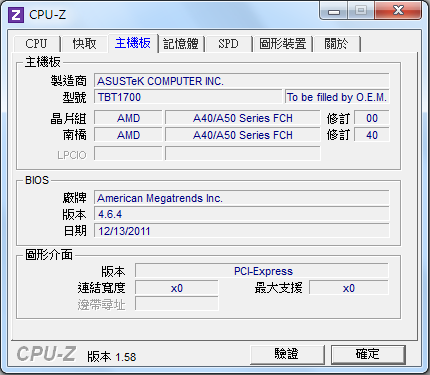This screenshot has height=375, width=430.
Task: Click the 驗證 validate button
Action: 287,354
